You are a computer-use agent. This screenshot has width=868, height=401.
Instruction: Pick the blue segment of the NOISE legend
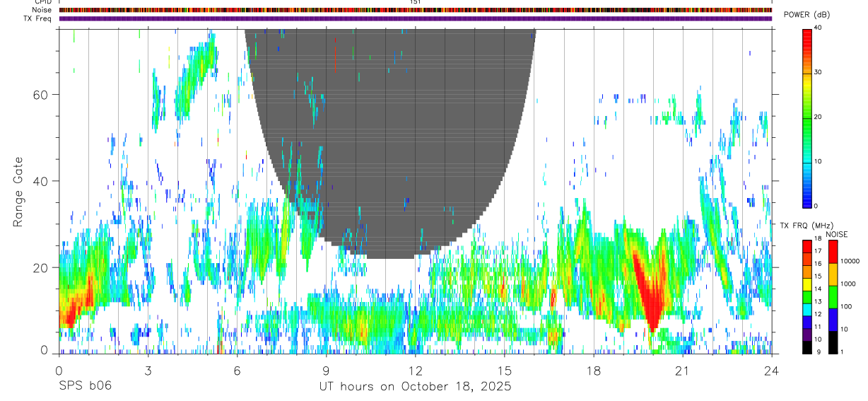[832, 320]
